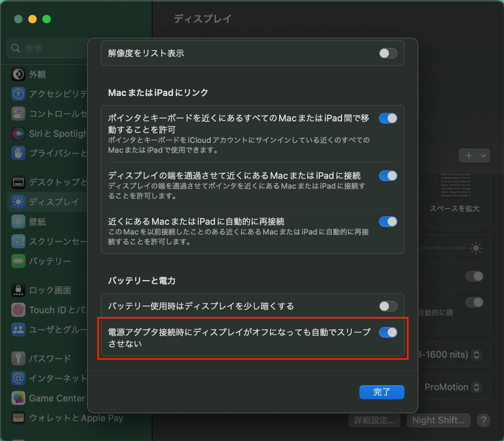504x441 pixels.
Task: Select the アクセシビリティ accessibility icon
Action: tap(18, 94)
